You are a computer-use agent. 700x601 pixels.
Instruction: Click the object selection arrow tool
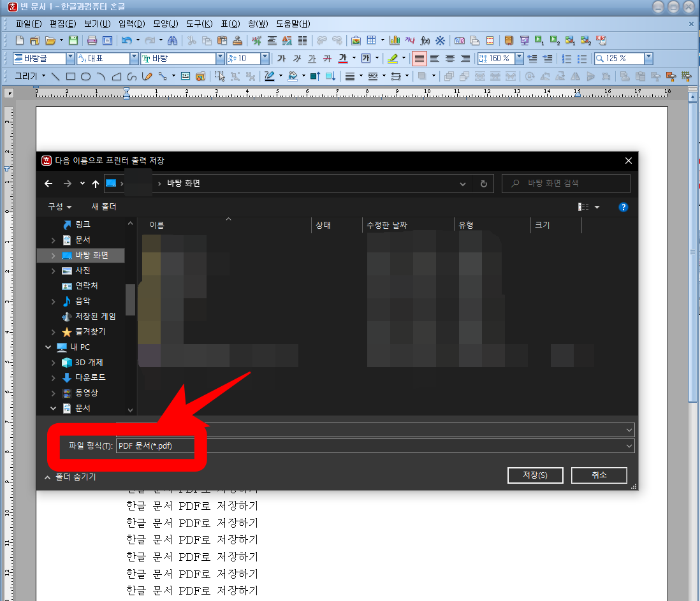[220, 76]
